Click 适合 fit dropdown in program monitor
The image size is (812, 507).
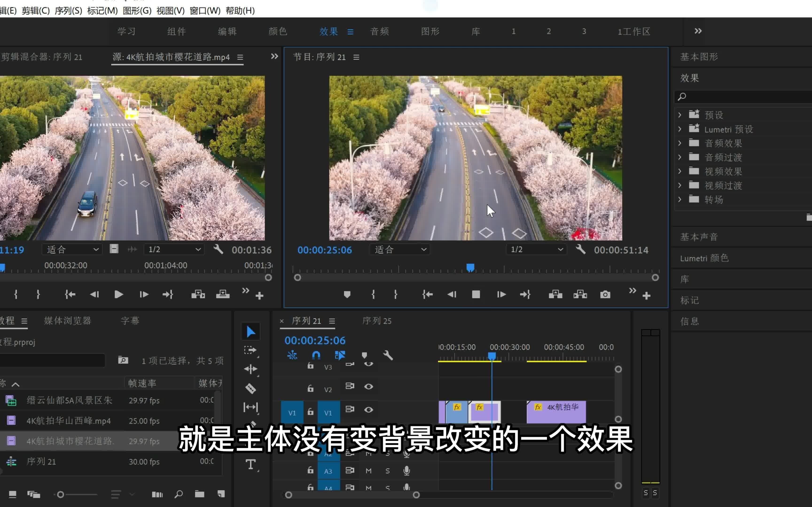click(x=399, y=250)
